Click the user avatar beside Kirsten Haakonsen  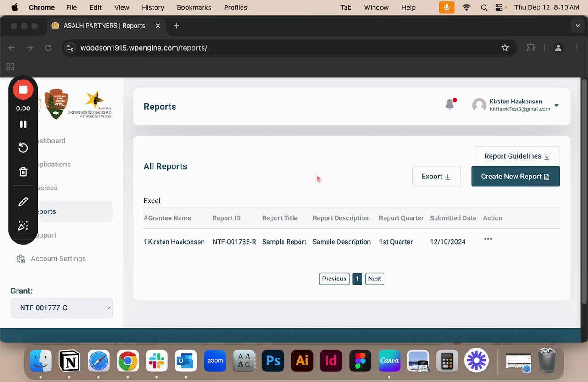click(x=479, y=105)
